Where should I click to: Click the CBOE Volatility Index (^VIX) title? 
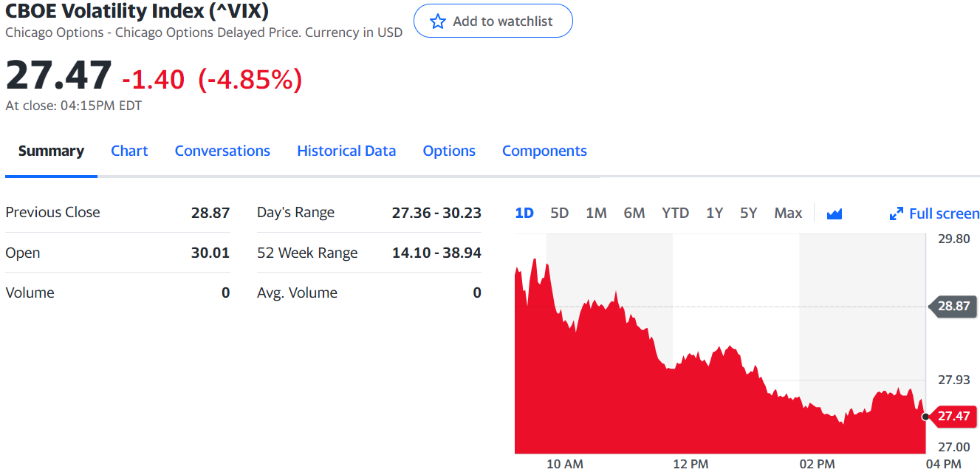click(137, 11)
